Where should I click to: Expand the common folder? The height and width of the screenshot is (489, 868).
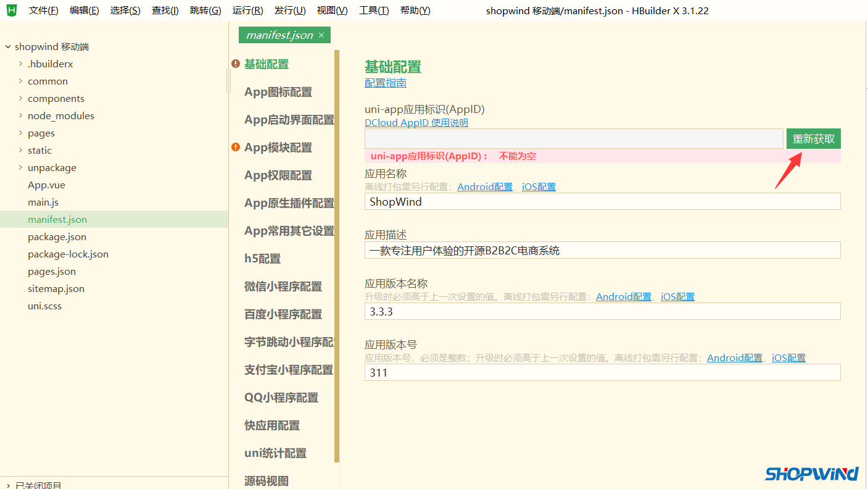(x=20, y=81)
